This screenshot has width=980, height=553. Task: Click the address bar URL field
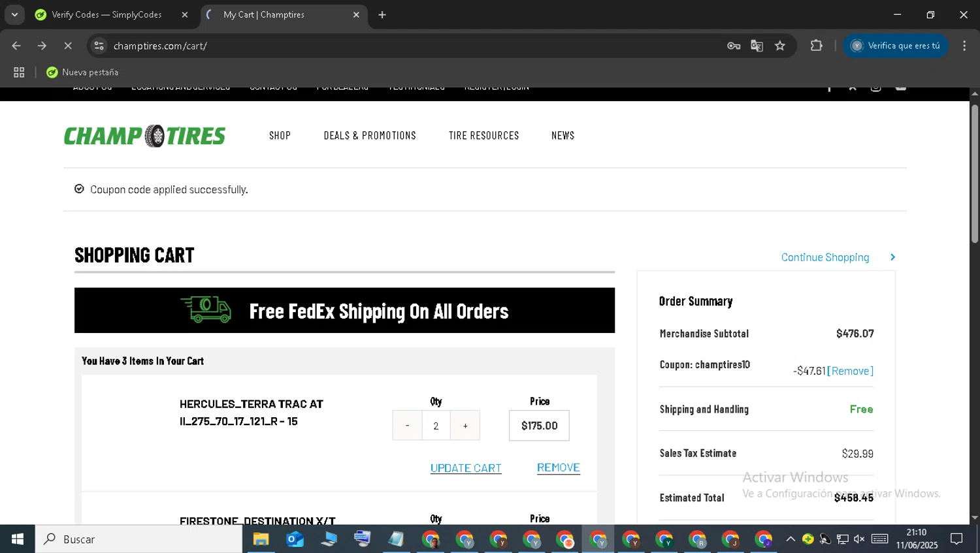pyautogui.click(x=418, y=46)
